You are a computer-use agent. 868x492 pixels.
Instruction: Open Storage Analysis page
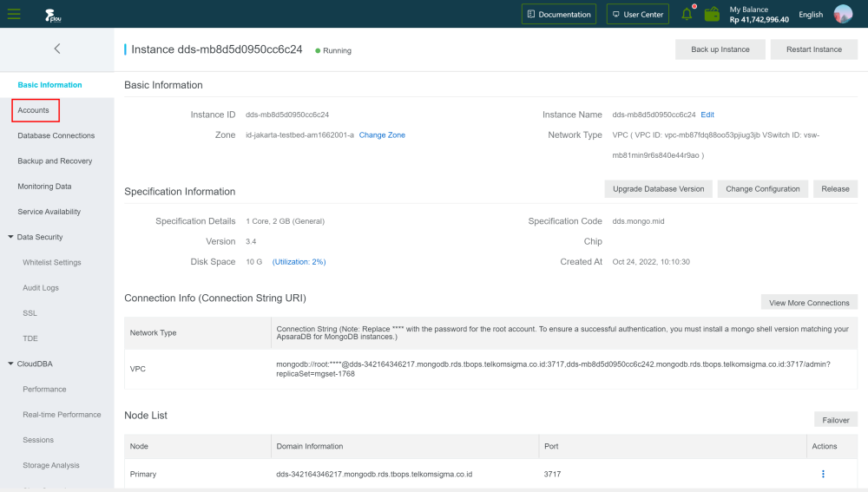pos(51,465)
